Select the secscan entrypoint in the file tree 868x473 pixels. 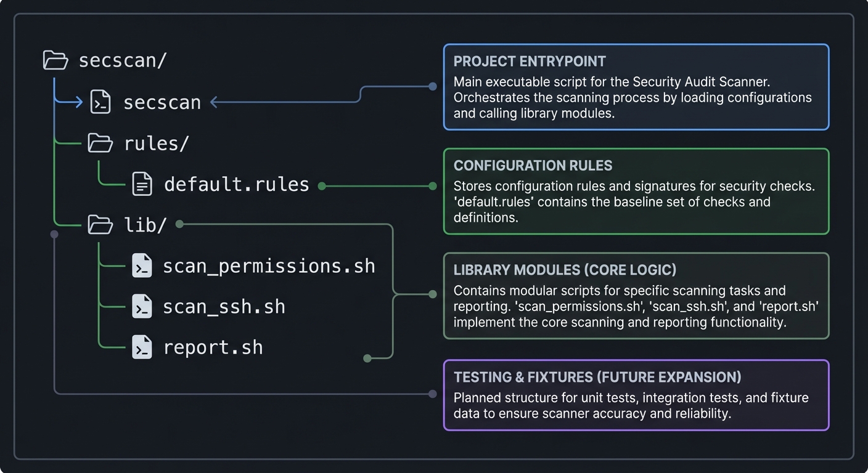[x=162, y=102]
